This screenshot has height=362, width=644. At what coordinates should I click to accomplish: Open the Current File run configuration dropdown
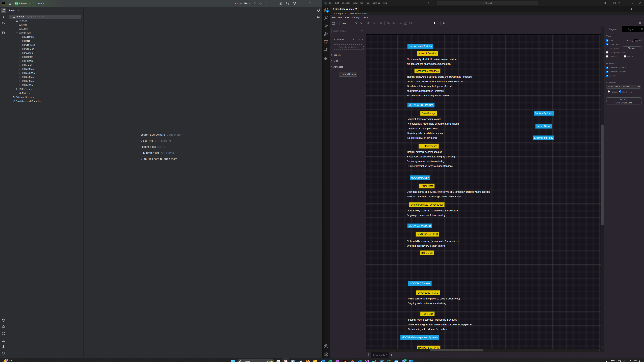tap(243, 4)
